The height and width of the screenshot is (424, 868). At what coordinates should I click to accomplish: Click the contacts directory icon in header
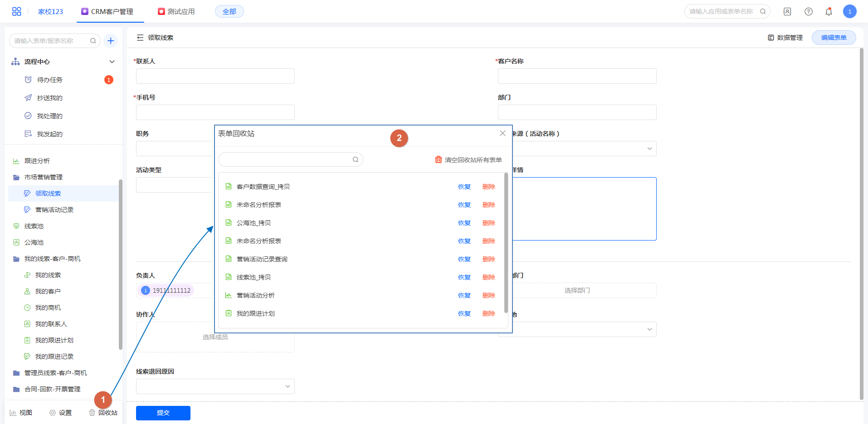coord(787,11)
